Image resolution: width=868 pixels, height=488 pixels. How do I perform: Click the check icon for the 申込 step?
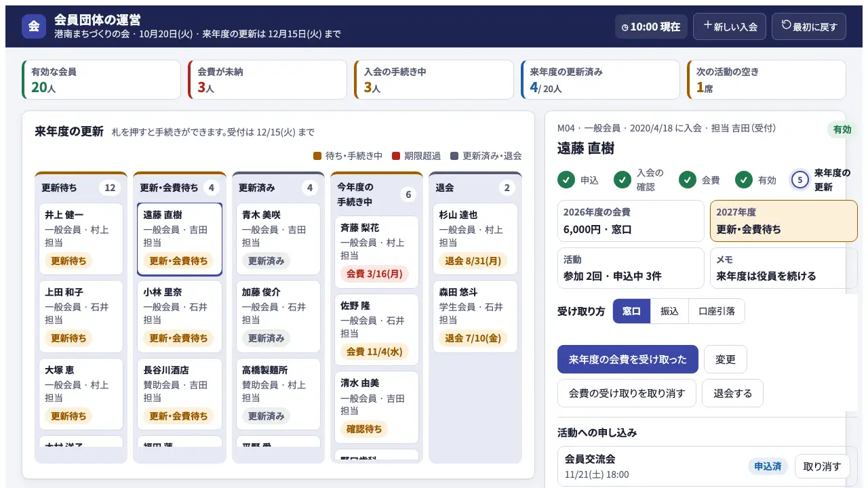click(566, 180)
